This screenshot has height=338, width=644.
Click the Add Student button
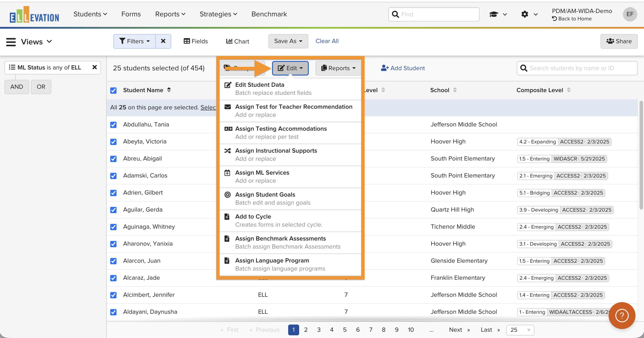(403, 68)
